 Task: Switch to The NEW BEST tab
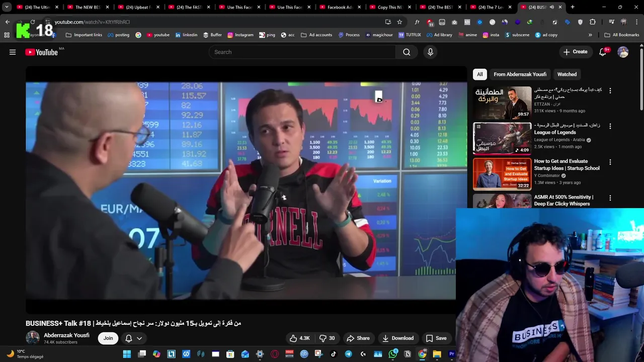(88, 7)
